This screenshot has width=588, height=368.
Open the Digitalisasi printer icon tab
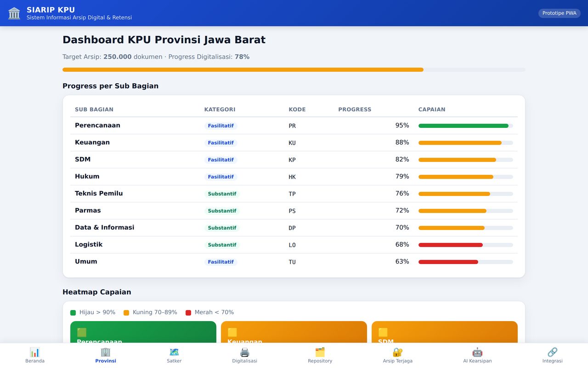coord(245,352)
